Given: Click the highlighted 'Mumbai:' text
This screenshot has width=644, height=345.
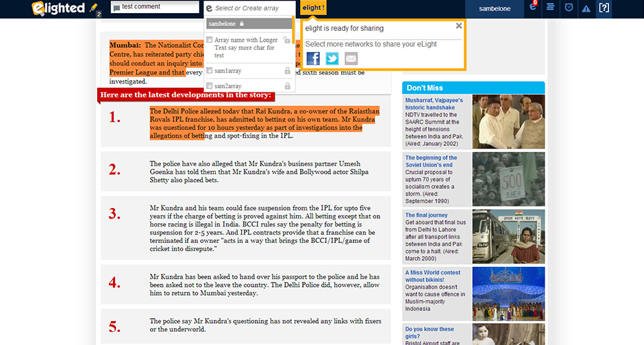Looking at the screenshot, I should [x=125, y=45].
